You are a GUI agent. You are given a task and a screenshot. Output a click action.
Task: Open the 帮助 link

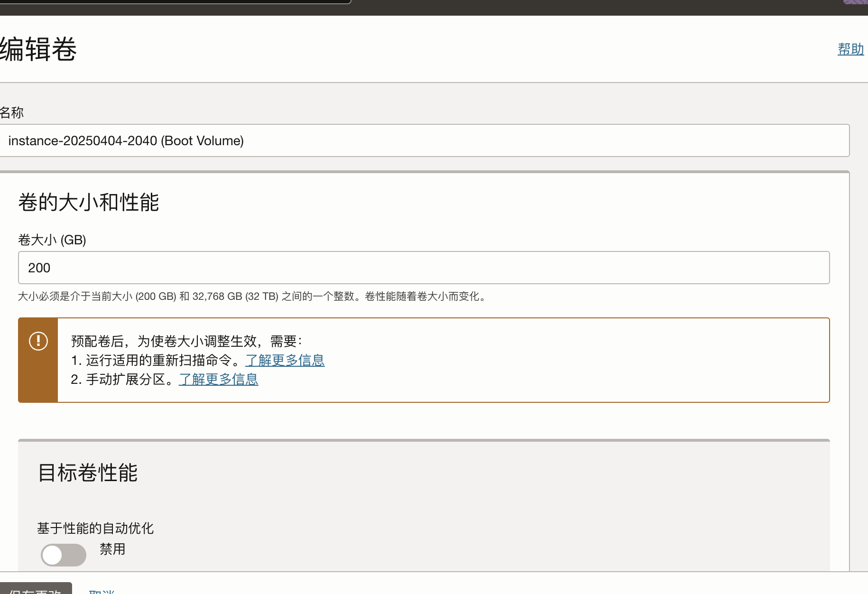(850, 49)
